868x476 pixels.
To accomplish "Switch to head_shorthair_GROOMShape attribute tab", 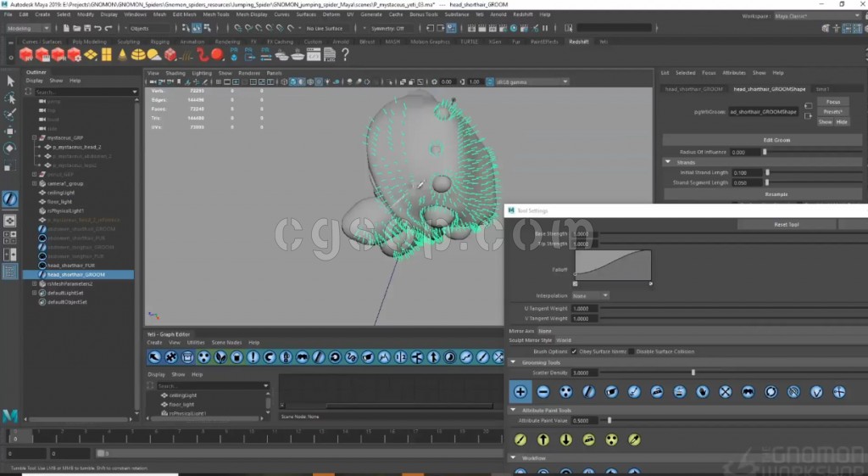I will click(770, 88).
